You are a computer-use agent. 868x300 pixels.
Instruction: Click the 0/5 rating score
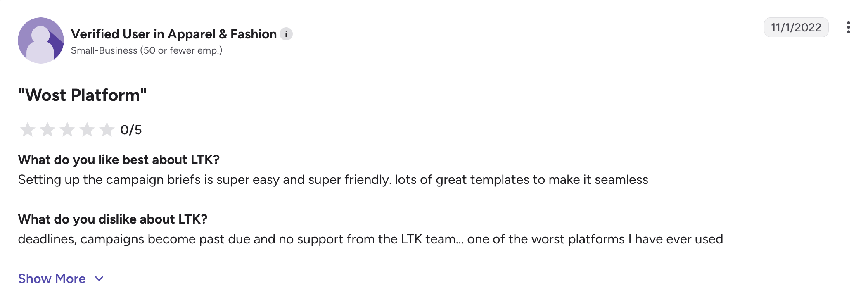coord(131,130)
